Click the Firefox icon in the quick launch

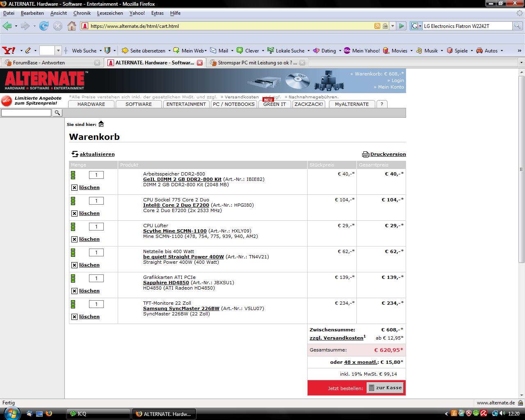click(49, 413)
